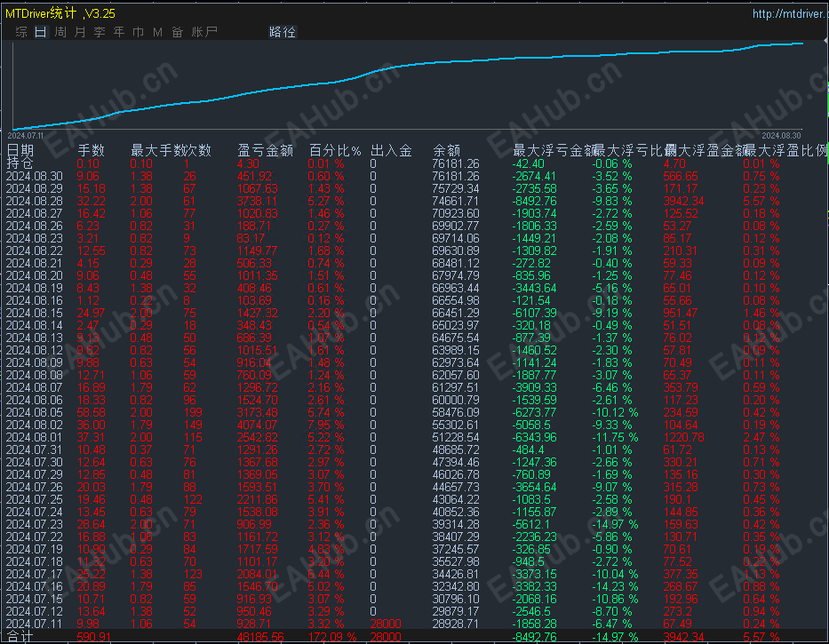Click total percentage 172.09 %
Image resolution: width=829 pixels, height=644 pixels.
point(332,637)
